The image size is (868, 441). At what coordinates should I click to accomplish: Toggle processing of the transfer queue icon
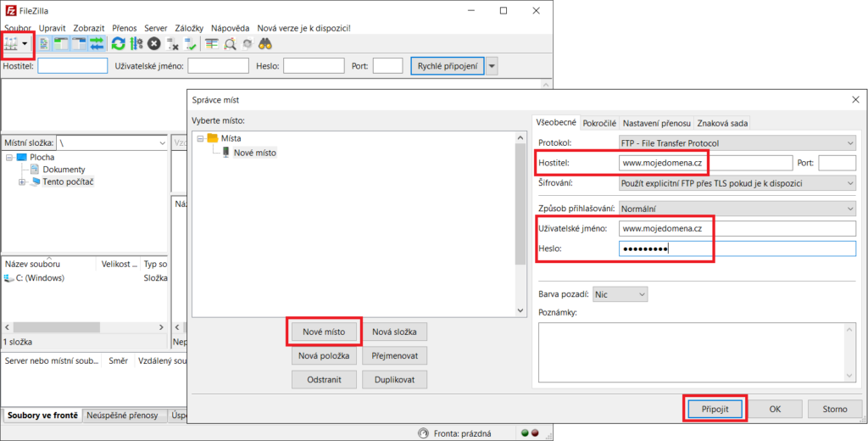pos(136,44)
